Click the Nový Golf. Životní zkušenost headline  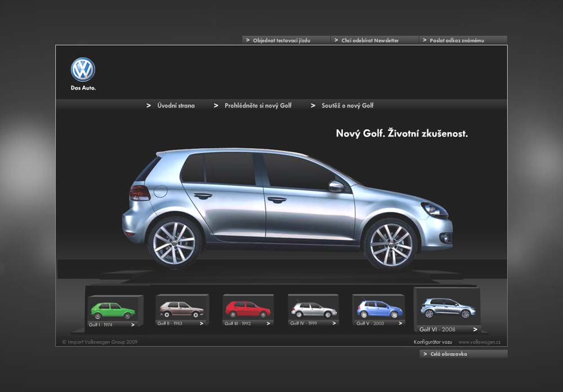tap(401, 134)
